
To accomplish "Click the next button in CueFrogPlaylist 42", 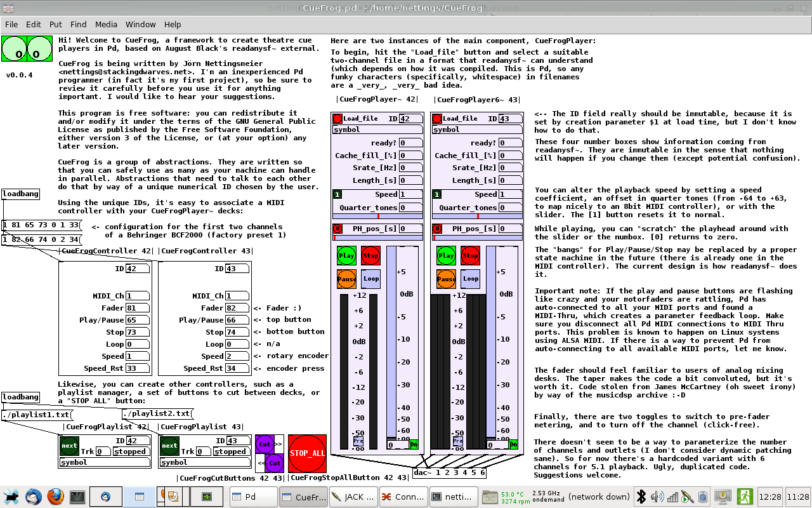I will [x=69, y=446].
